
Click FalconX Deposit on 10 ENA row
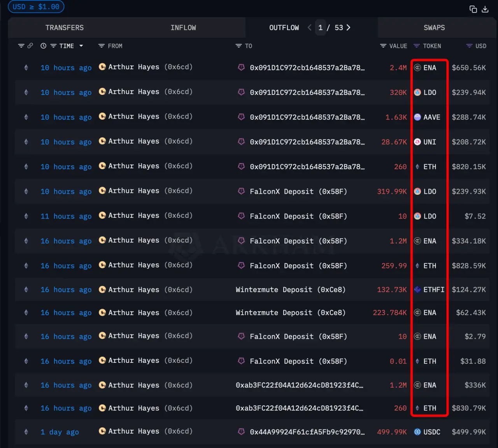(298, 336)
